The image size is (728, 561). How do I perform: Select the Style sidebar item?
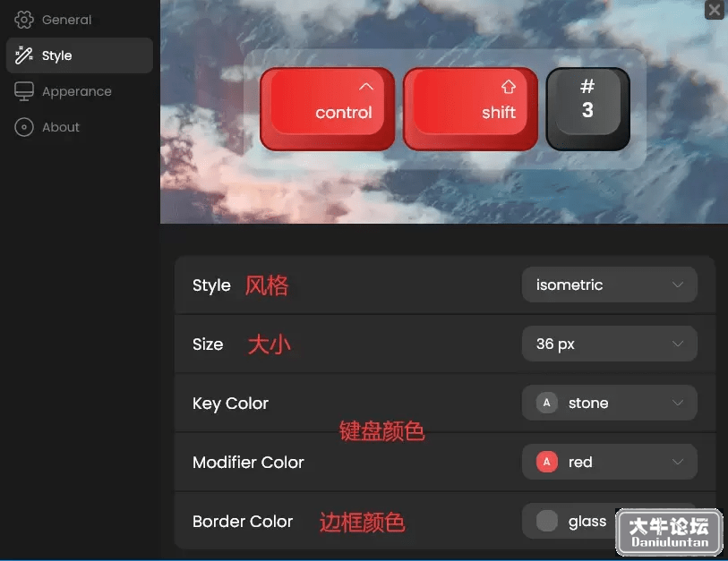(x=79, y=55)
